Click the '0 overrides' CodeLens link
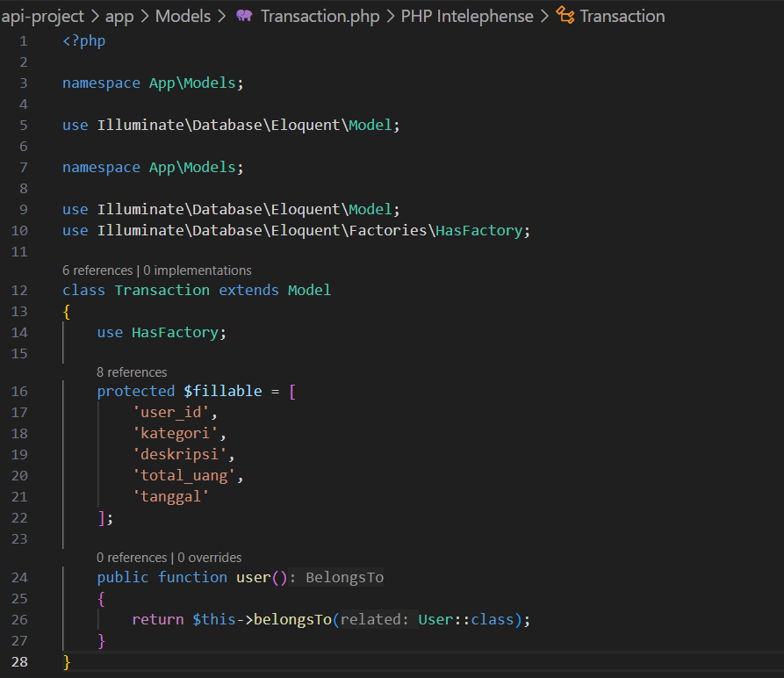The width and height of the screenshot is (784, 678). click(209, 558)
